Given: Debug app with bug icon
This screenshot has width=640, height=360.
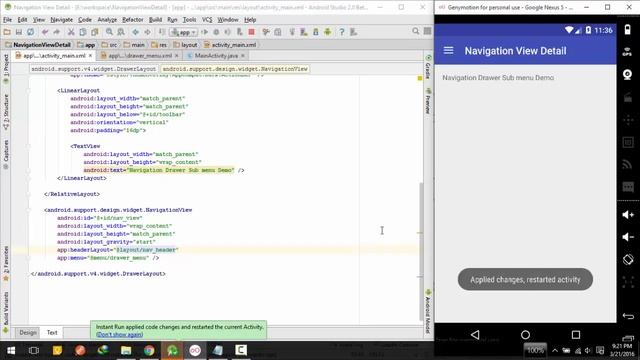Looking at the screenshot, I should pos(216,32).
